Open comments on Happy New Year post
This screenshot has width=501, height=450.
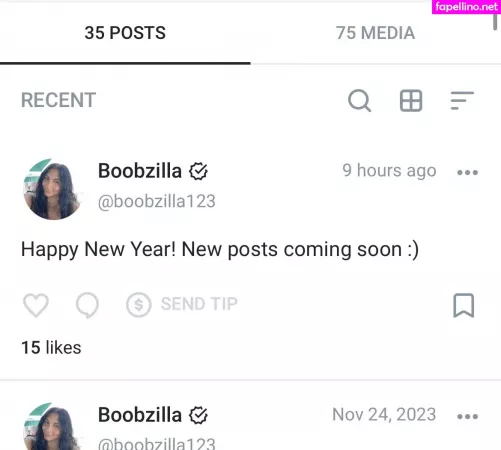tap(87, 305)
